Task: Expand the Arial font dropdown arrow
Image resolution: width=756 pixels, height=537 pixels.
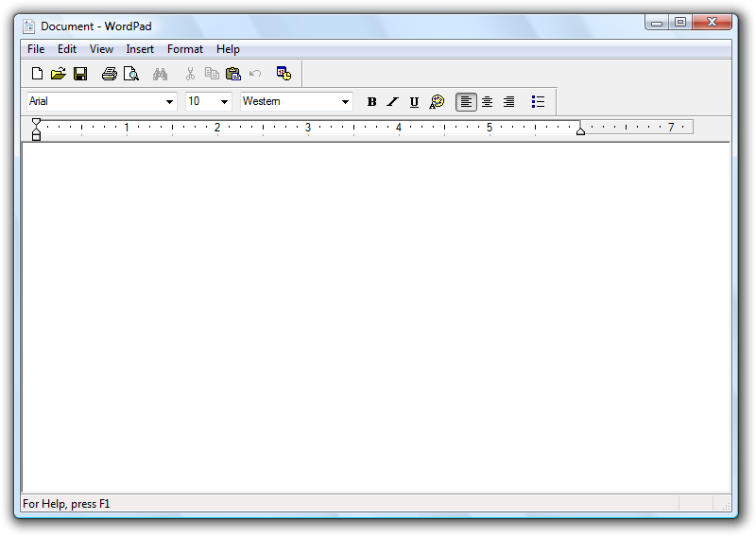Action: (169, 102)
